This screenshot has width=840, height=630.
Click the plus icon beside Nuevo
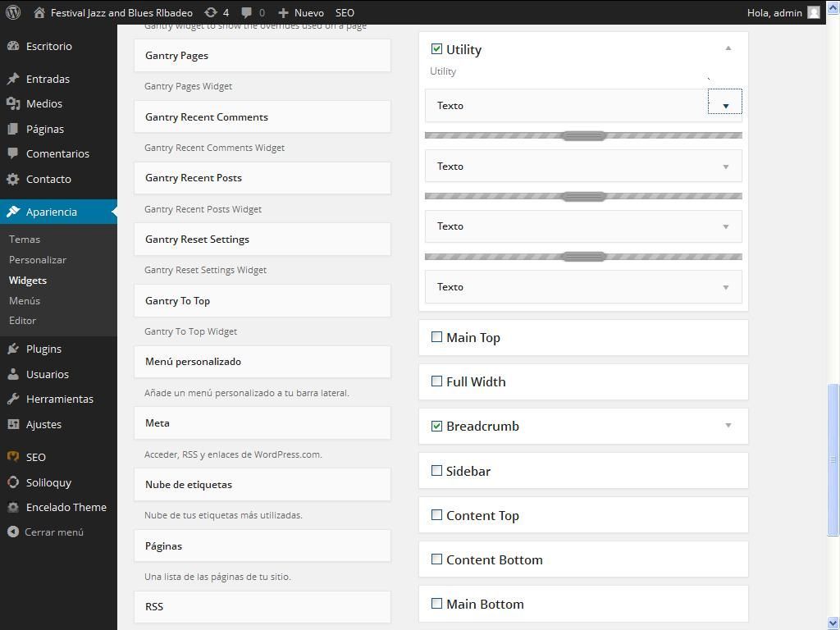tap(283, 13)
